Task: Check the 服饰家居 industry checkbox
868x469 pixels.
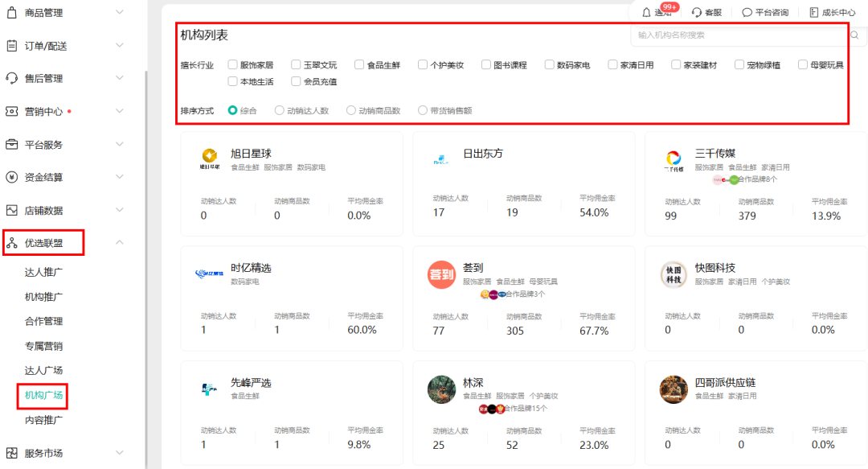Action: pyautogui.click(x=232, y=64)
